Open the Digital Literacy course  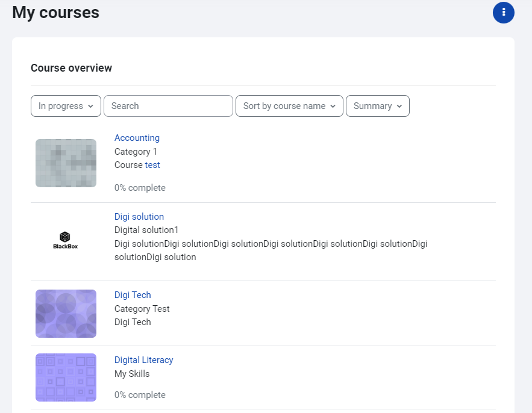[x=143, y=360]
